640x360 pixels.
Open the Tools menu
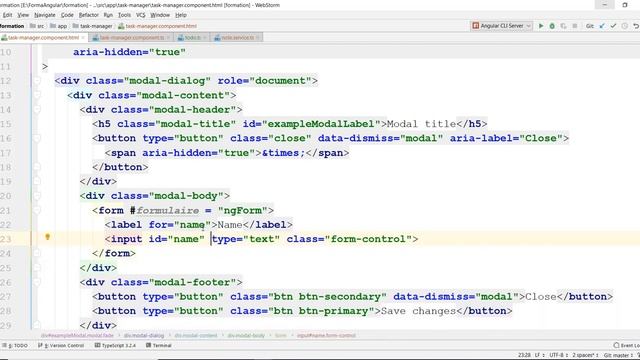click(124, 15)
